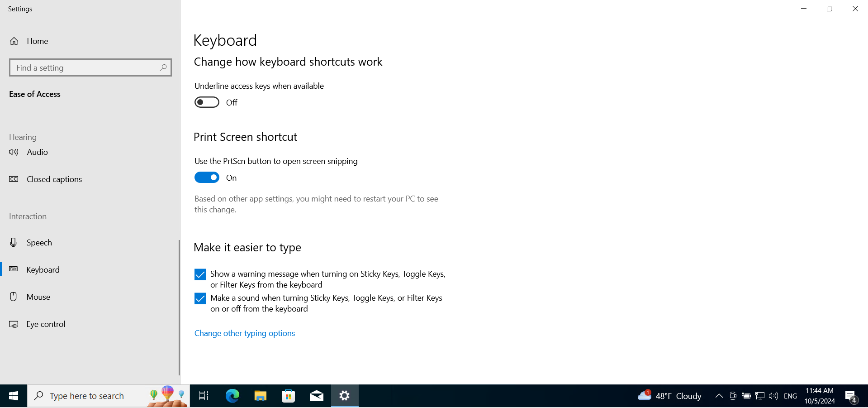Uncheck Show a warning message checkbox
This screenshot has width=868, height=408.
[x=200, y=274]
